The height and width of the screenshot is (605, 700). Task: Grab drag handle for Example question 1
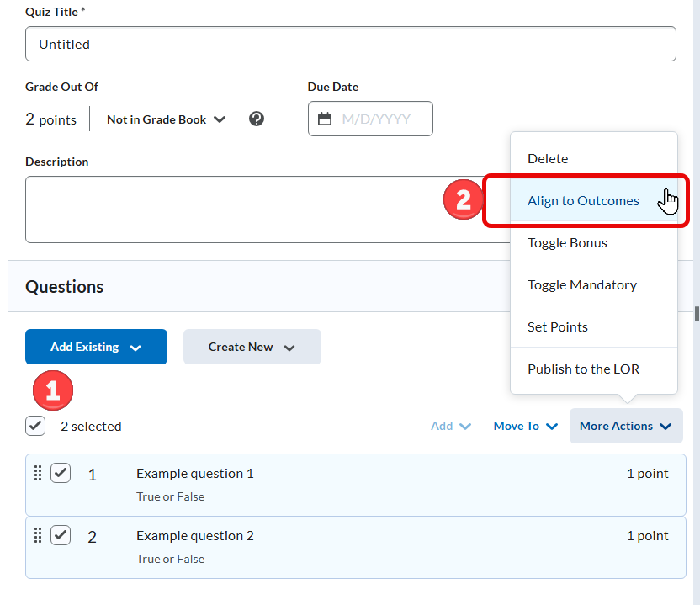click(x=37, y=474)
